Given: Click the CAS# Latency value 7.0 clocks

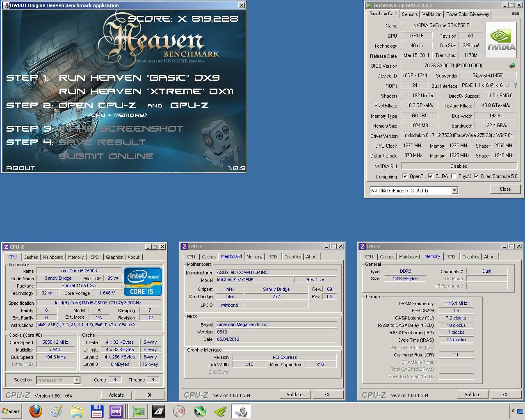Looking at the screenshot, I should [456, 318].
